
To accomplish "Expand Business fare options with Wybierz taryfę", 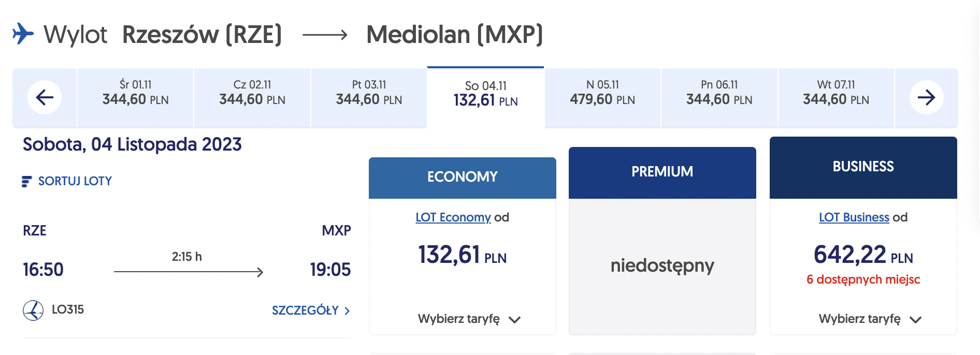I will [x=870, y=319].
